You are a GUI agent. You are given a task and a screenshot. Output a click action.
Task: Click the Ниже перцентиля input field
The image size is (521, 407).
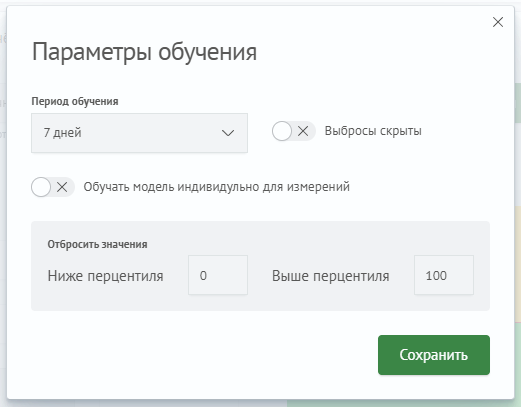(218, 275)
